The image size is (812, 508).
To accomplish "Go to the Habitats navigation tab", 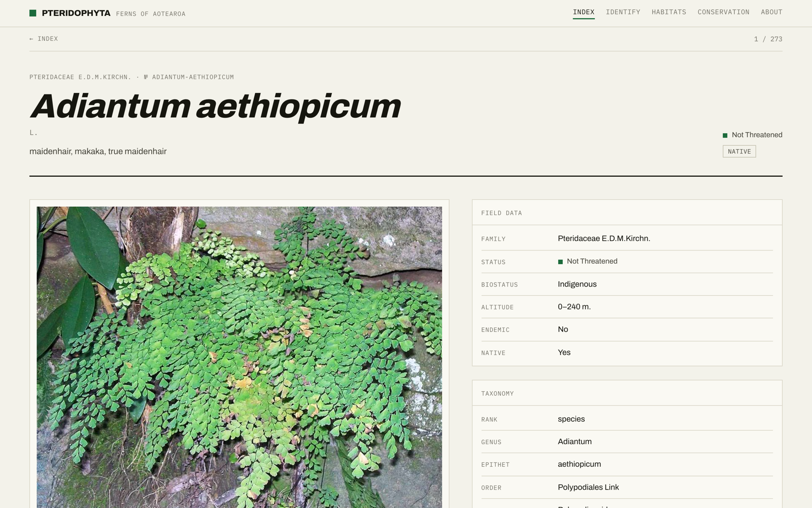I will coord(669,12).
